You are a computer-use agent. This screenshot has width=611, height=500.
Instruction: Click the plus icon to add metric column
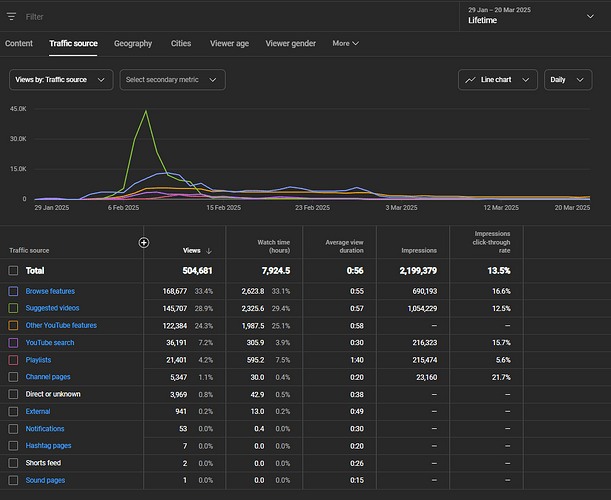click(144, 242)
